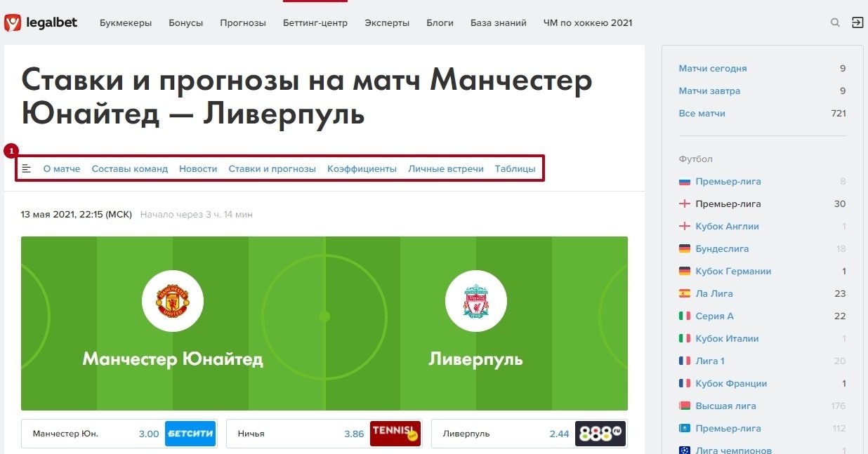Jump to Личные встречи section

point(446,168)
